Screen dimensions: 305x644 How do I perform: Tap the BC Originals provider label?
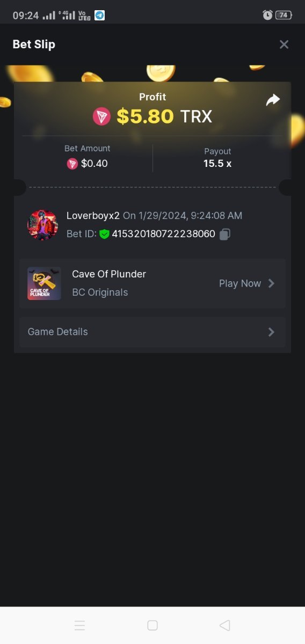(100, 292)
